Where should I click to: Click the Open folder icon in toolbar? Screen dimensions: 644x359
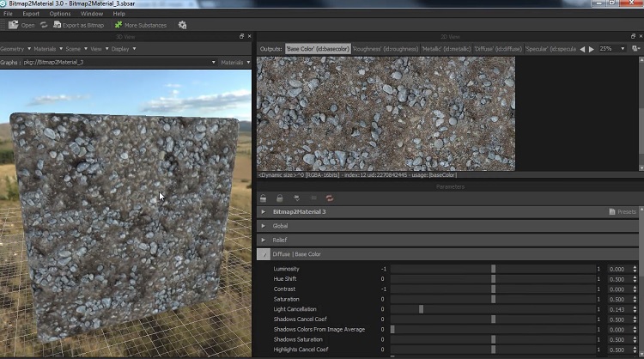tap(13, 25)
